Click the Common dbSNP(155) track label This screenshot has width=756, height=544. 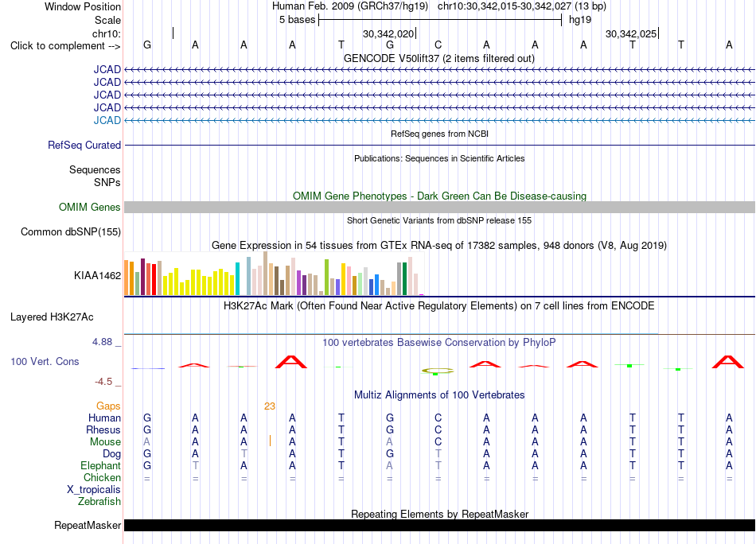[x=71, y=231]
